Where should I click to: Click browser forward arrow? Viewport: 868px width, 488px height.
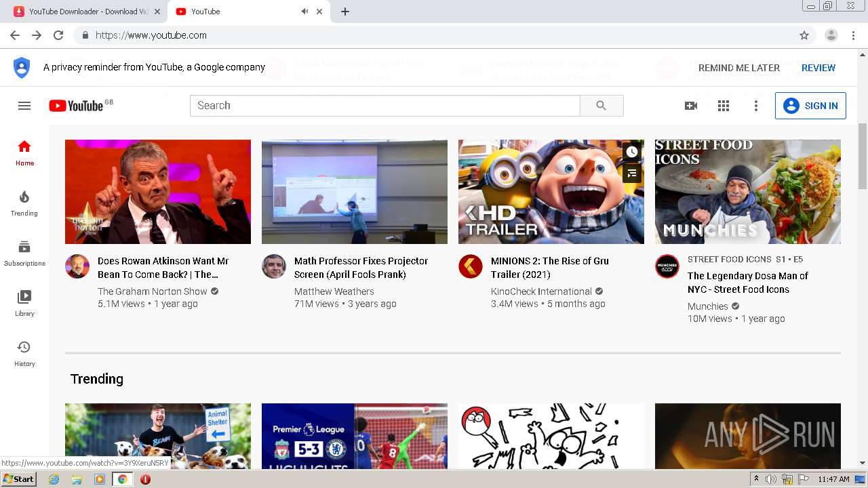pos(37,35)
